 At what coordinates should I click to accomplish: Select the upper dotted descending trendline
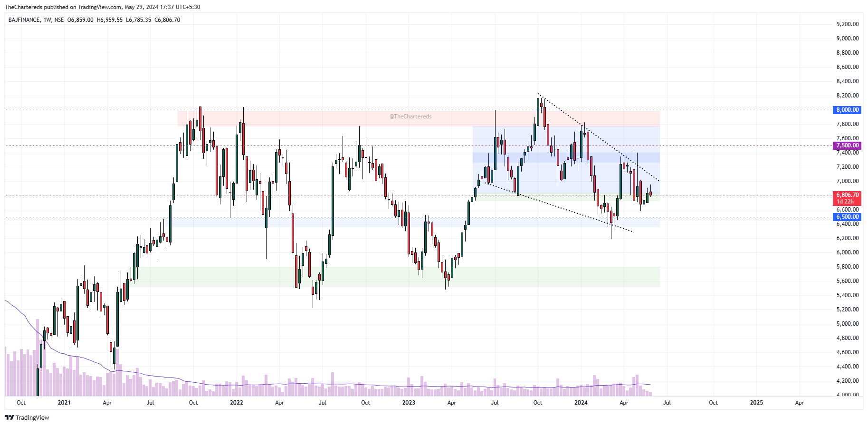[x=599, y=137]
